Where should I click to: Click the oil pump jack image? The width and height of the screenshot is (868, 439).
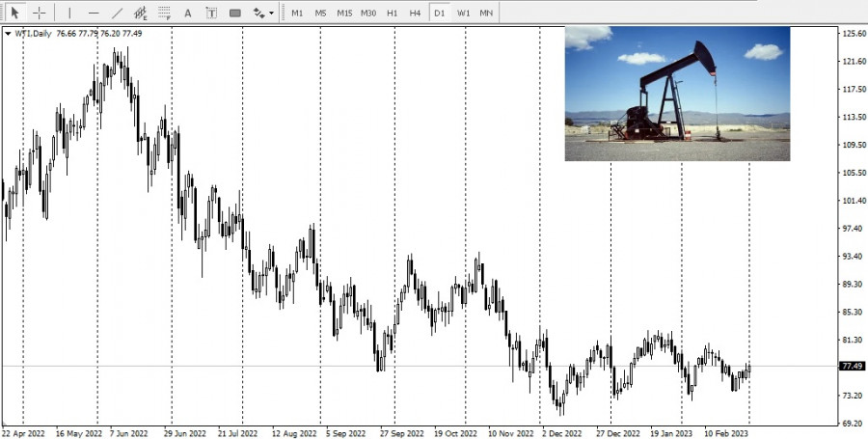[x=677, y=93]
